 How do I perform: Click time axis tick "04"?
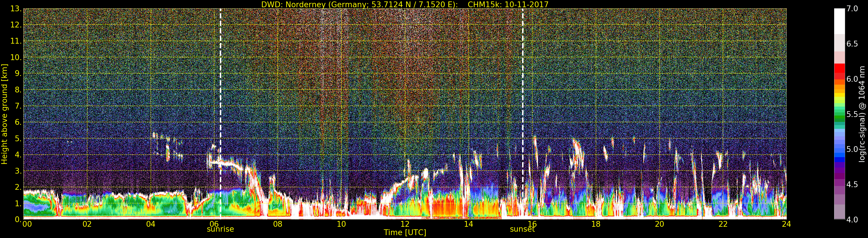[151, 224]
